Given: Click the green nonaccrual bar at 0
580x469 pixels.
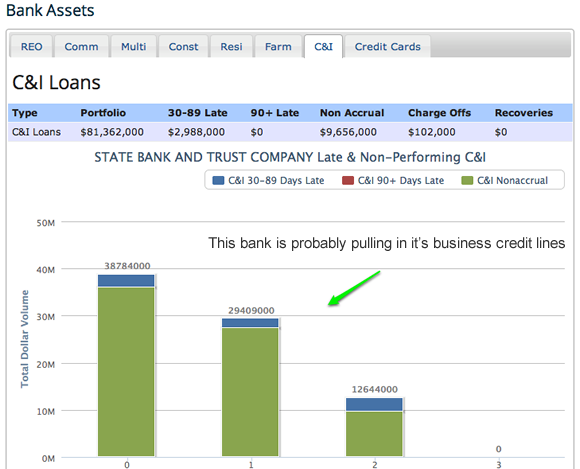Looking at the screenshot, I should point(126,372).
